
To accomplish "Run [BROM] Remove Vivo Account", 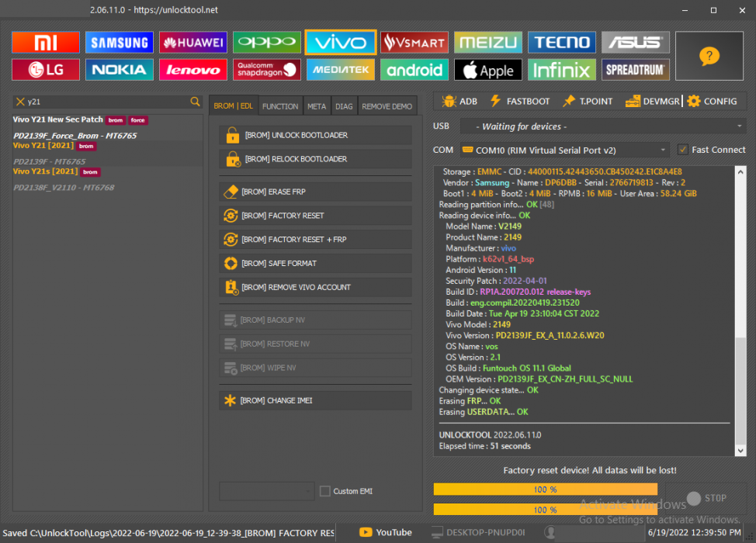I will pos(315,287).
